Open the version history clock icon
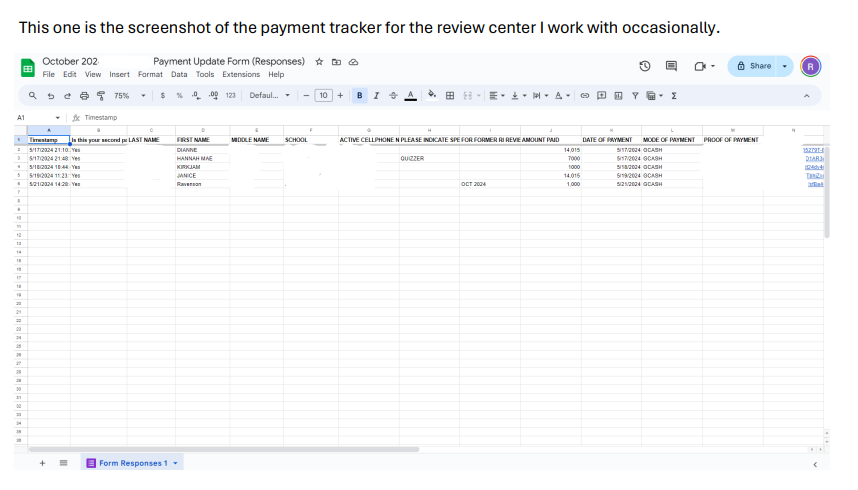Image resolution: width=858 pixels, height=490 pixels. click(645, 66)
